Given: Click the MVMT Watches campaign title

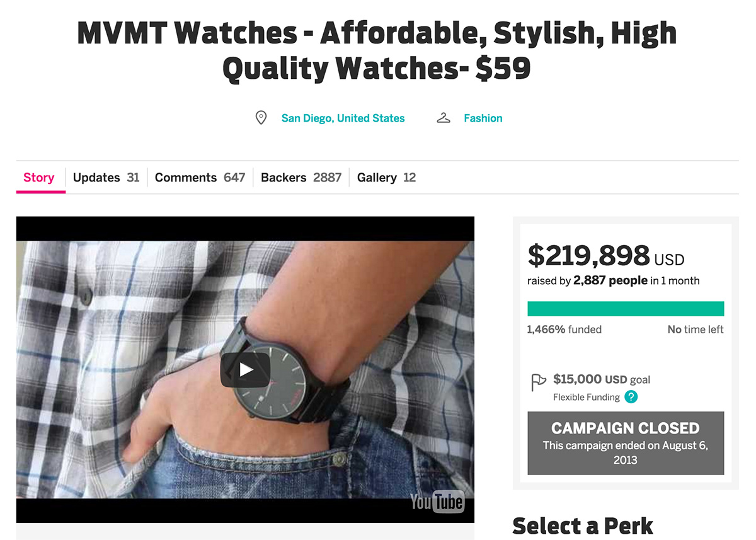Looking at the screenshot, I should (377, 52).
